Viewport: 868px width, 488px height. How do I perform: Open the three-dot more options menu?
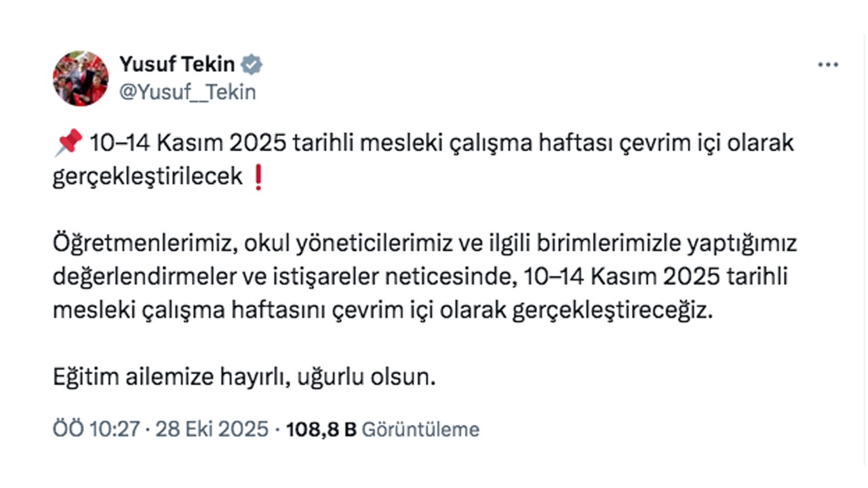[x=828, y=65]
